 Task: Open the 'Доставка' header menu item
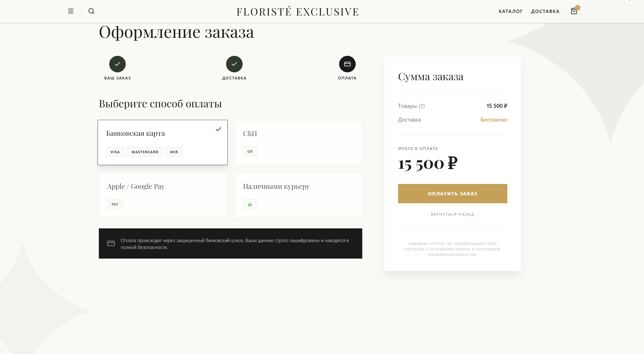pos(545,11)
